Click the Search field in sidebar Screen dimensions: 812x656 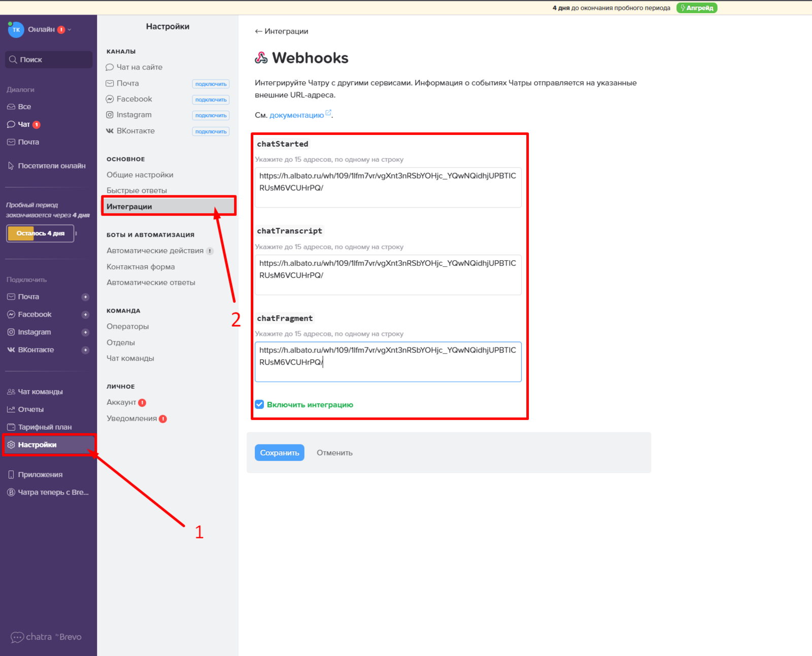(x=49, y=60)
